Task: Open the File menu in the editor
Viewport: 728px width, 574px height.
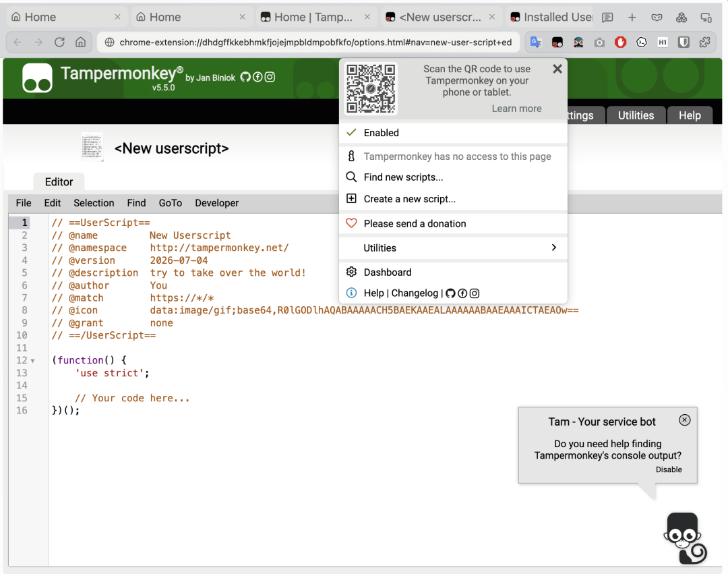Action: [x=24, y=203]
